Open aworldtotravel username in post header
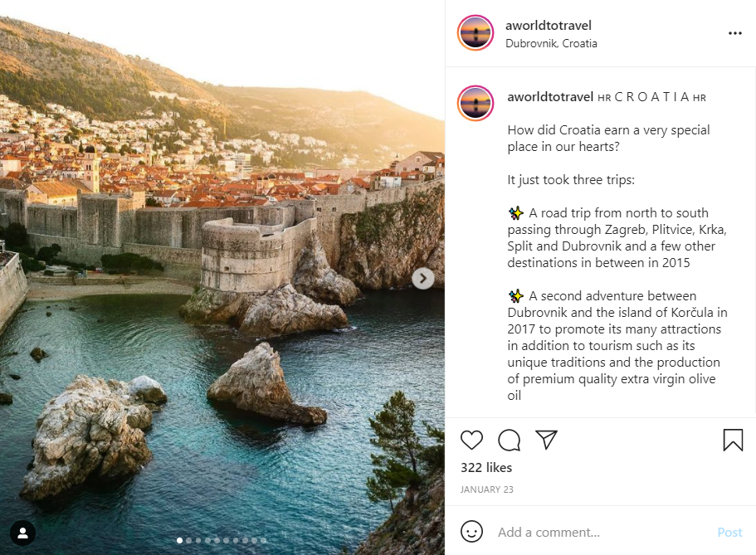 coord(549,26)
